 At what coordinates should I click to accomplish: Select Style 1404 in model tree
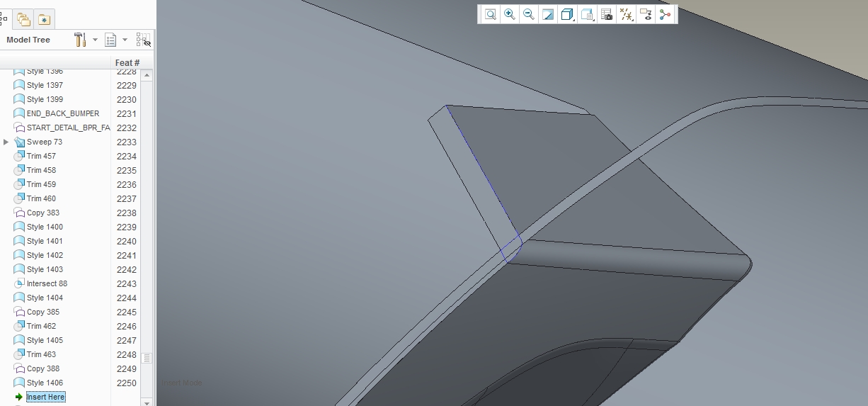click(45, 298)
